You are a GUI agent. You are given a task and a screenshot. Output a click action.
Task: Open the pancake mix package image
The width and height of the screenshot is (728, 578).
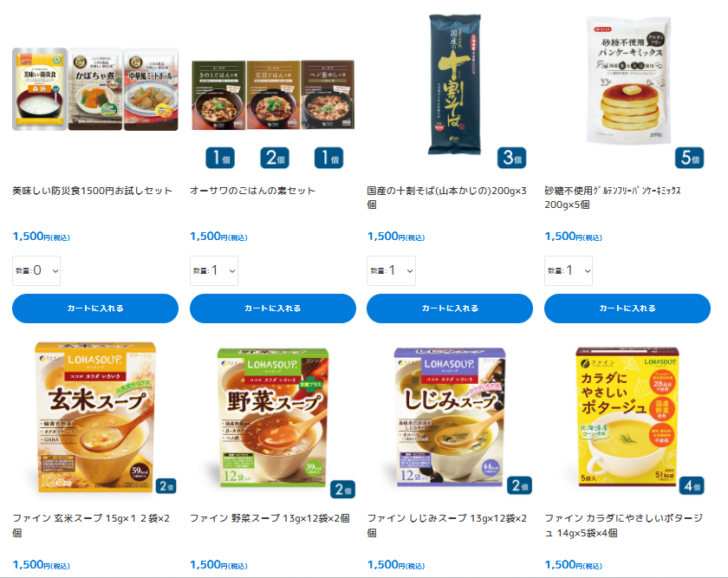pos(628,80)
